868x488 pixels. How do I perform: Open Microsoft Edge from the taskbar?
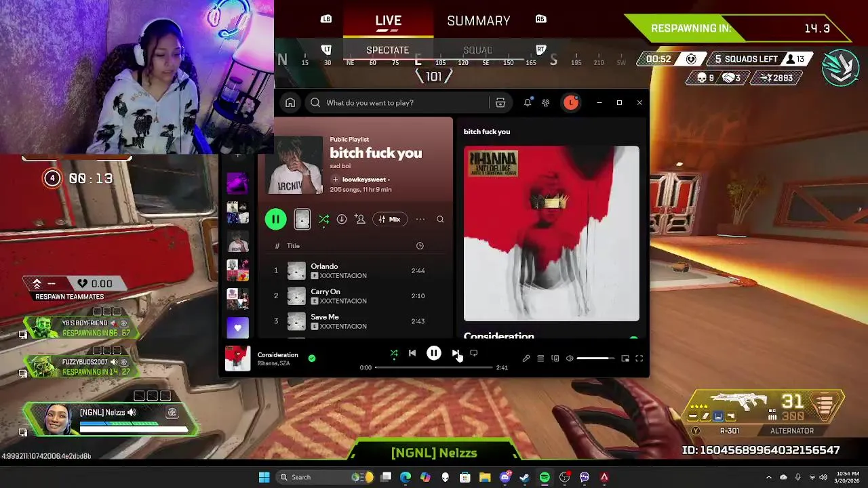click(406, 477)
